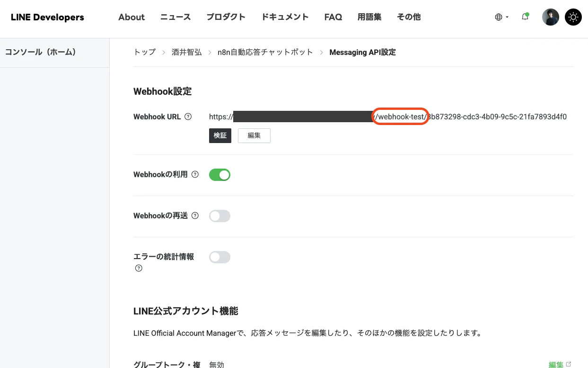Screen dimensions: 588x368
Task: Open the 編集 link for グループトーク settings
Action: [x=556, y=364]
